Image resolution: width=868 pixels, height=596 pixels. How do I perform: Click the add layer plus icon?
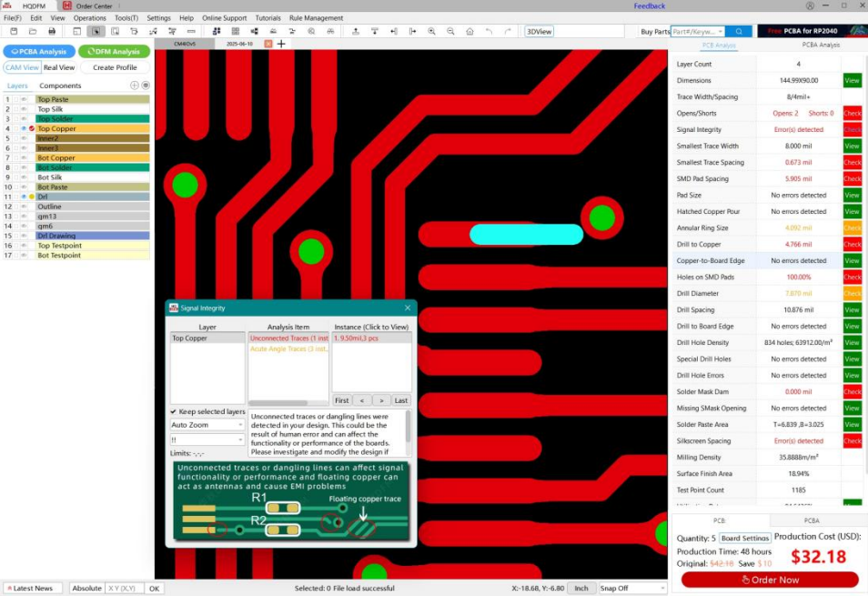pyautogui.click(x=135, y=86)
